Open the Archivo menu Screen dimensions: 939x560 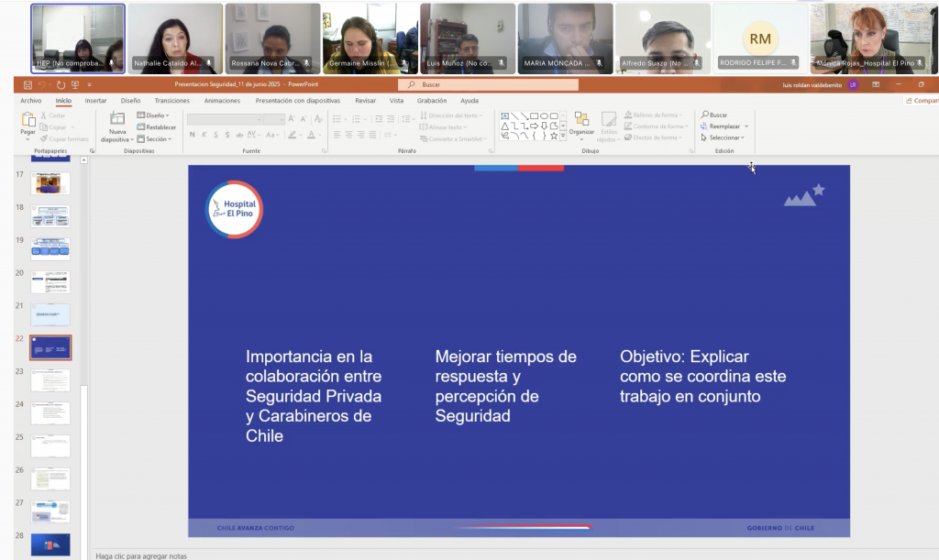point(30,101)
